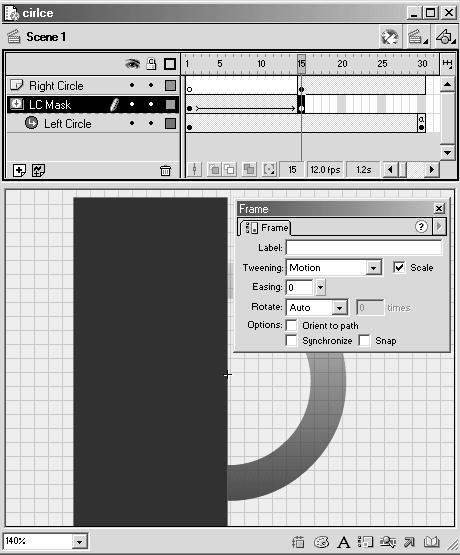Viewport: 460px width, 555px height.
Task: Click the Frame panel help button
Action: tap(421, 227)
